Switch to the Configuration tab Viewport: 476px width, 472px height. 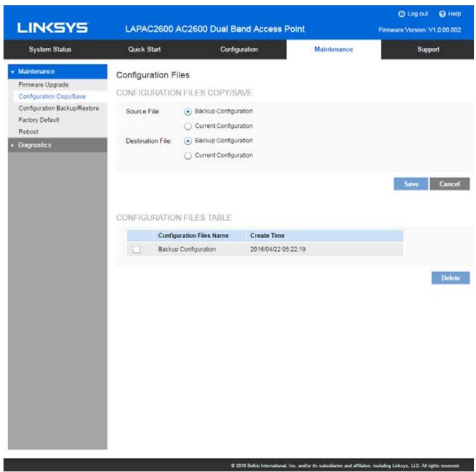239,49
